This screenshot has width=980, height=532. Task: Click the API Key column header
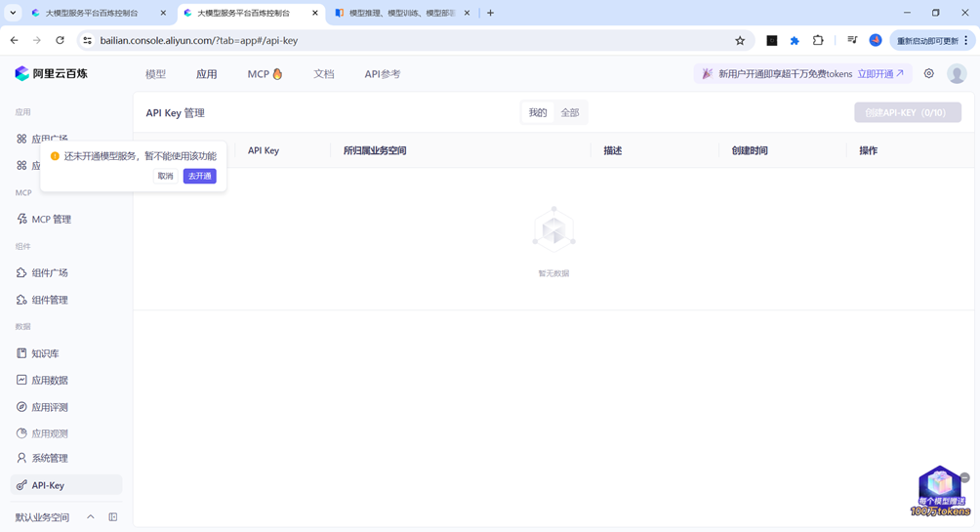click(264, 150)
